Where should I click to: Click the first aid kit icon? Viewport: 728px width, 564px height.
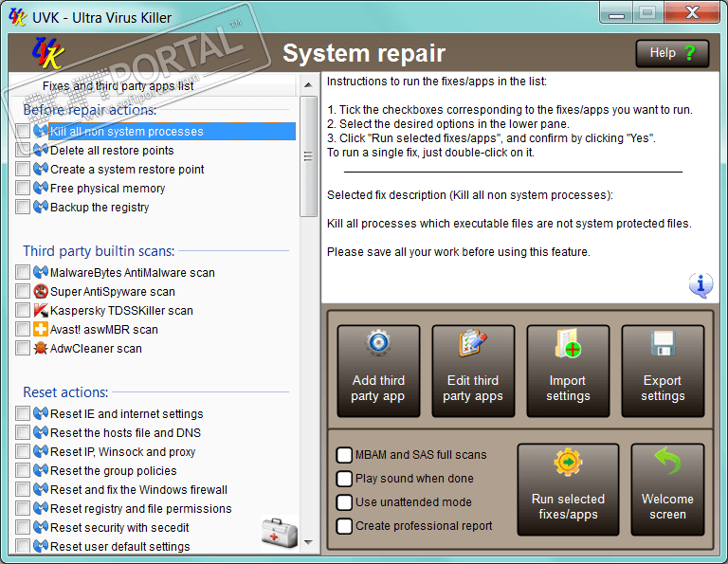point(280,534)
